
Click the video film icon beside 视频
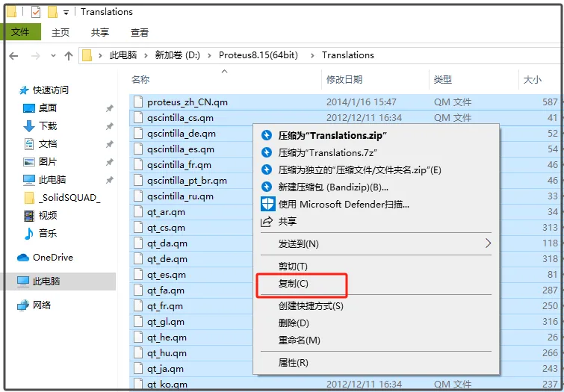tap(29, 216)
